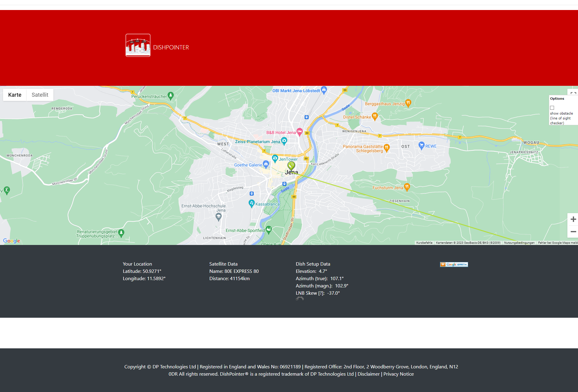578x392 pixels.
Task: Open the Nutzungsbedingungen link
Action: coord(519,243)
